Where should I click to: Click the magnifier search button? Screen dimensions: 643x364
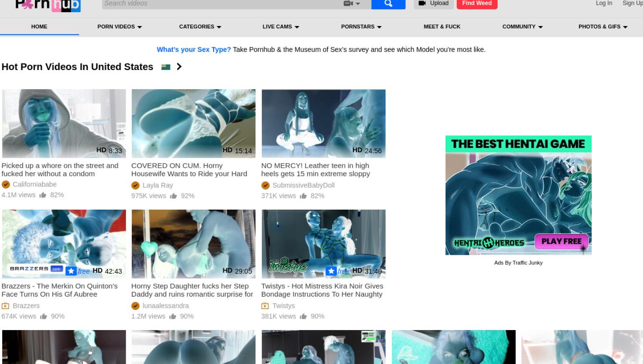click(388, 4)
